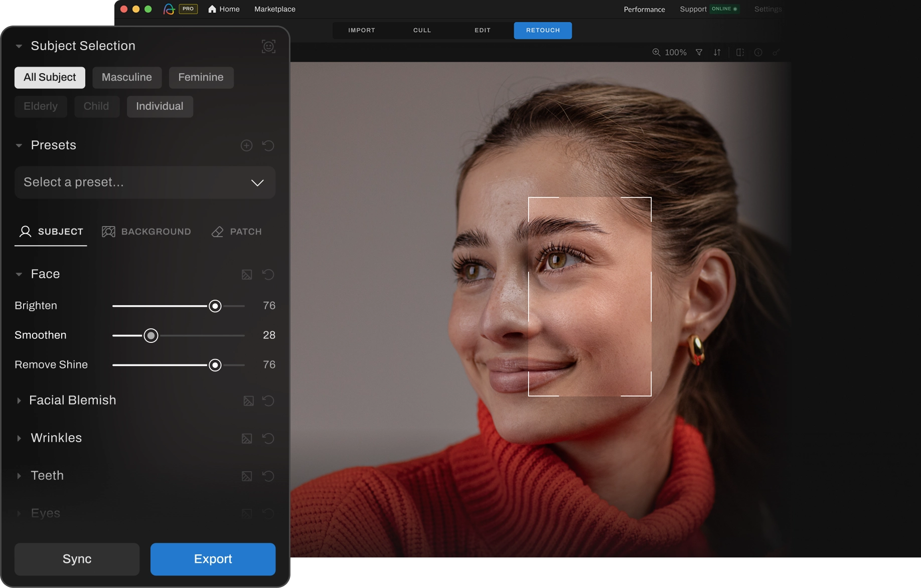Enable the Individual subject option
This screenshot has height=588, width=921.
pyautogui.click(x=160, y=106)
